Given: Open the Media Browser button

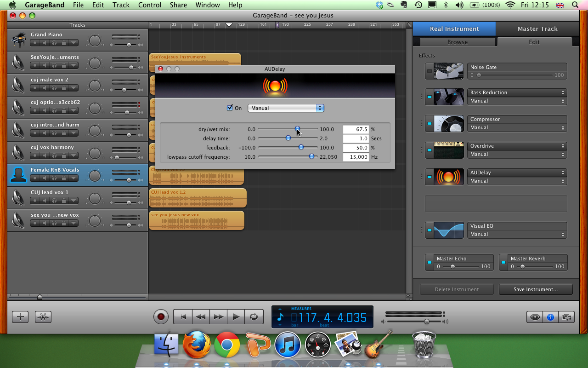Looking at the screenshot, I should pyautogui.click(x=566, y=316).
